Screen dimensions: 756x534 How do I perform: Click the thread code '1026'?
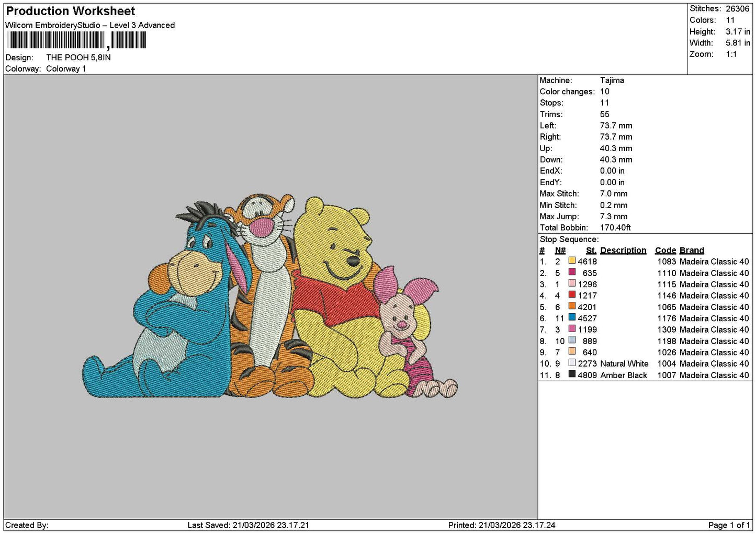tap(667, 352)
